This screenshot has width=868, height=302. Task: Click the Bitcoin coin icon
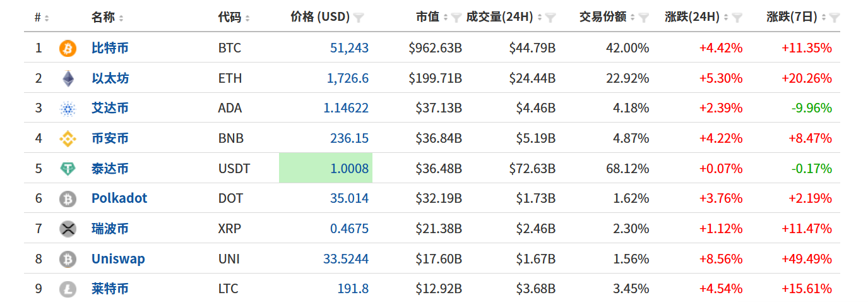[x=68, y=48]
